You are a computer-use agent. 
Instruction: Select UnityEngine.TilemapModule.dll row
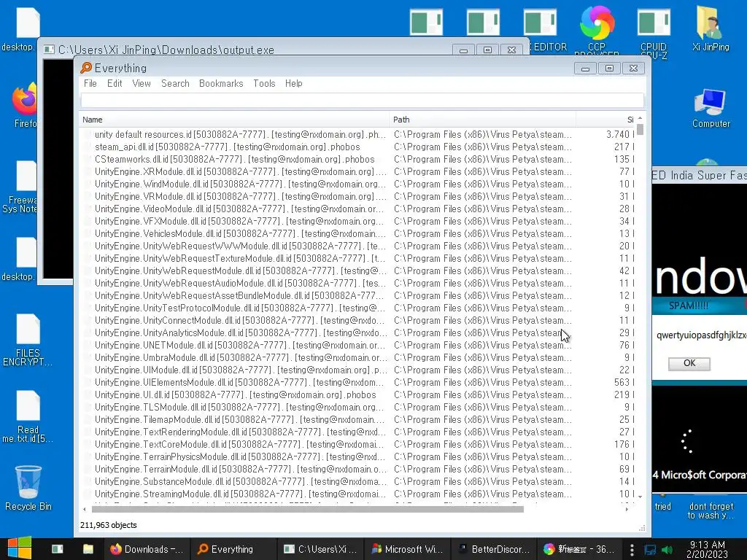pos(357,419)
